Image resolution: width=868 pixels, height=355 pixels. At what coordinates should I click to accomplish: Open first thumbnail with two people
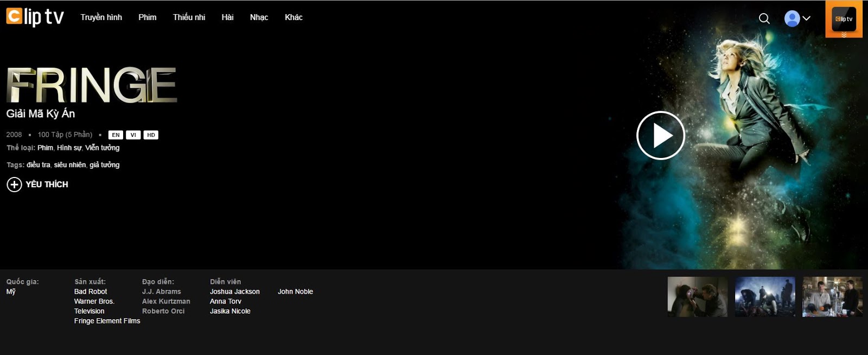point(697,297)
